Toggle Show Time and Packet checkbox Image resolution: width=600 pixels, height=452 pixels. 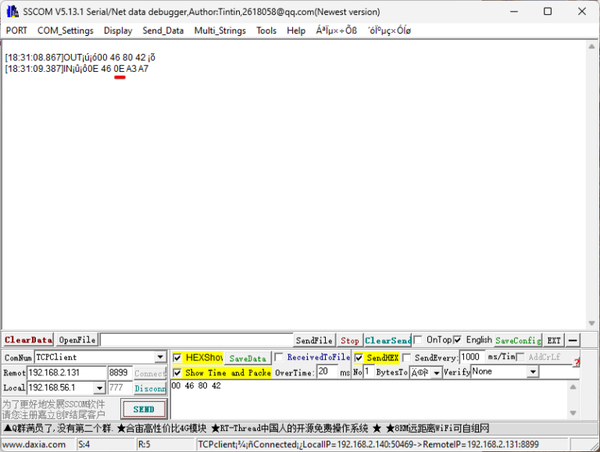178,372
